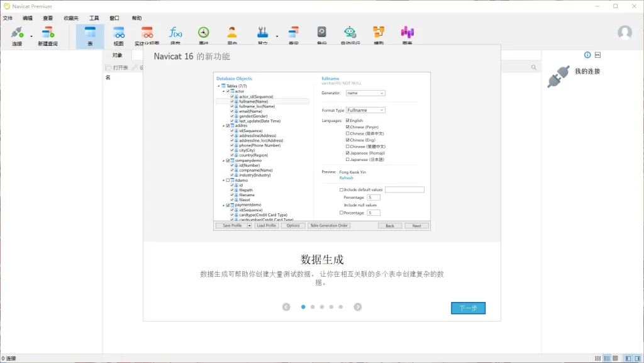
Task: Click the 打开表 button
Action: point(117,67)
